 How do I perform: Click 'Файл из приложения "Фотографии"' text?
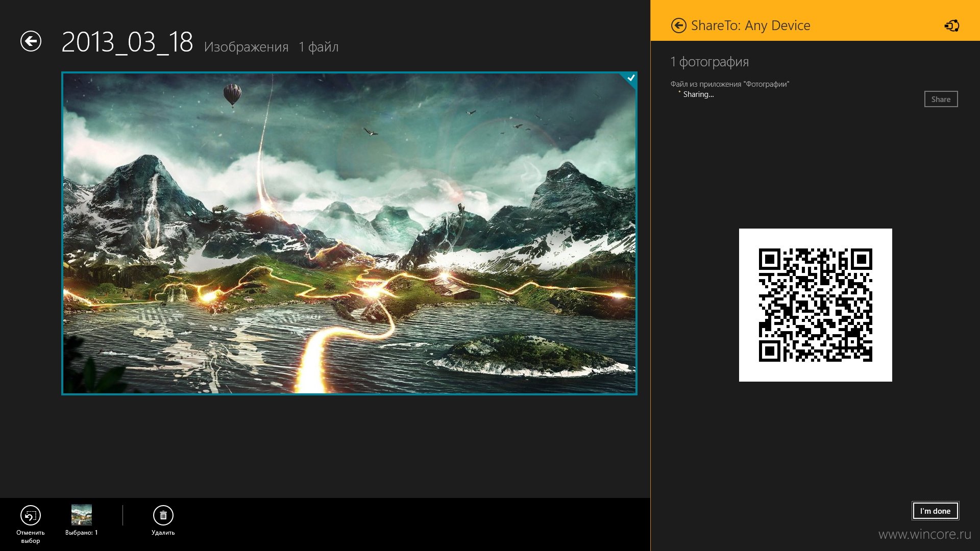(729, 84)
